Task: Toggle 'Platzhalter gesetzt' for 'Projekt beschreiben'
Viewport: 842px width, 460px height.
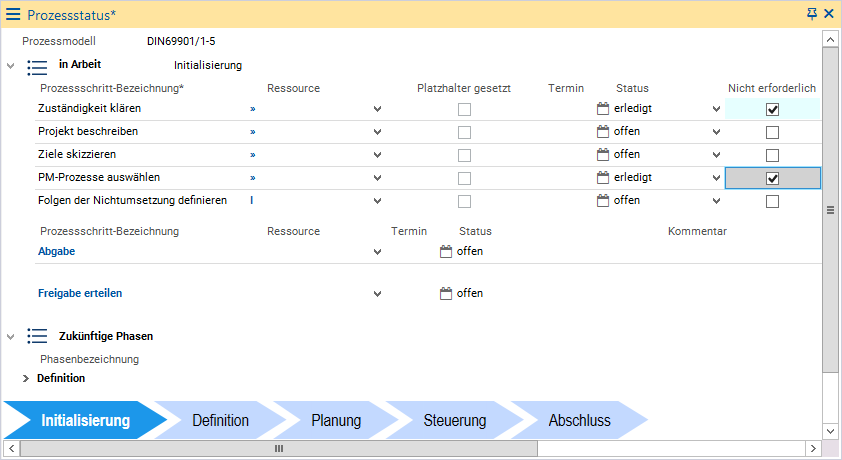Action: [x=464, y=133]
